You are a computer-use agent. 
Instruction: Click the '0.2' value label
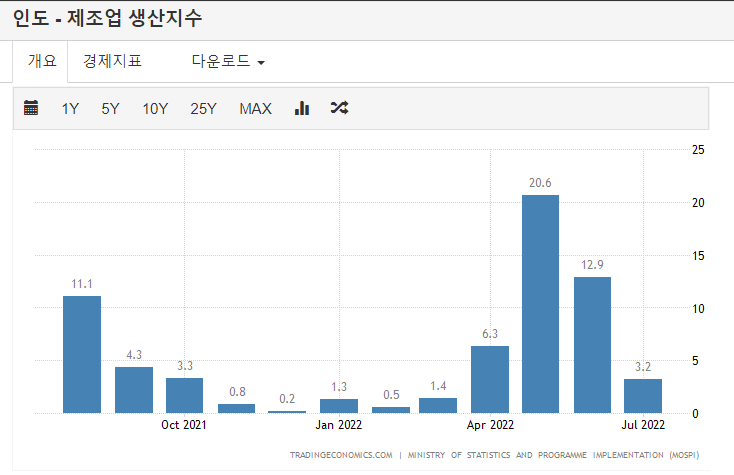click(x=287, y=399)
